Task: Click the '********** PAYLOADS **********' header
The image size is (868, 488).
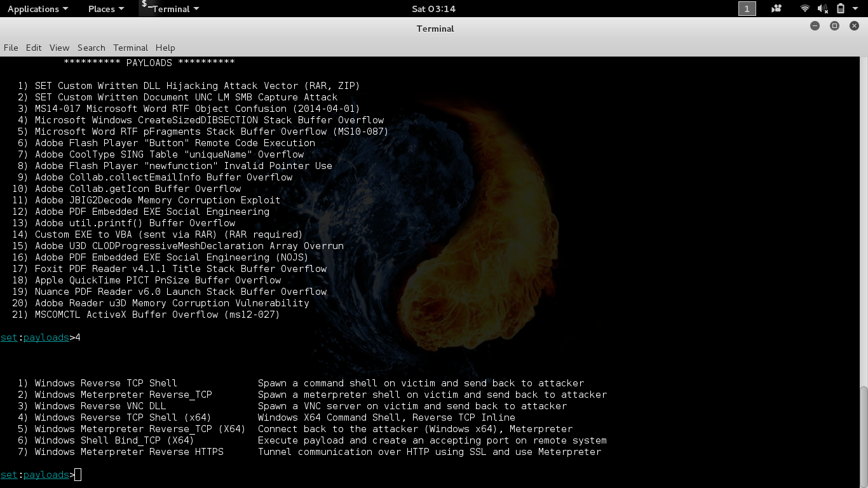Action: (x=149, y=63)
